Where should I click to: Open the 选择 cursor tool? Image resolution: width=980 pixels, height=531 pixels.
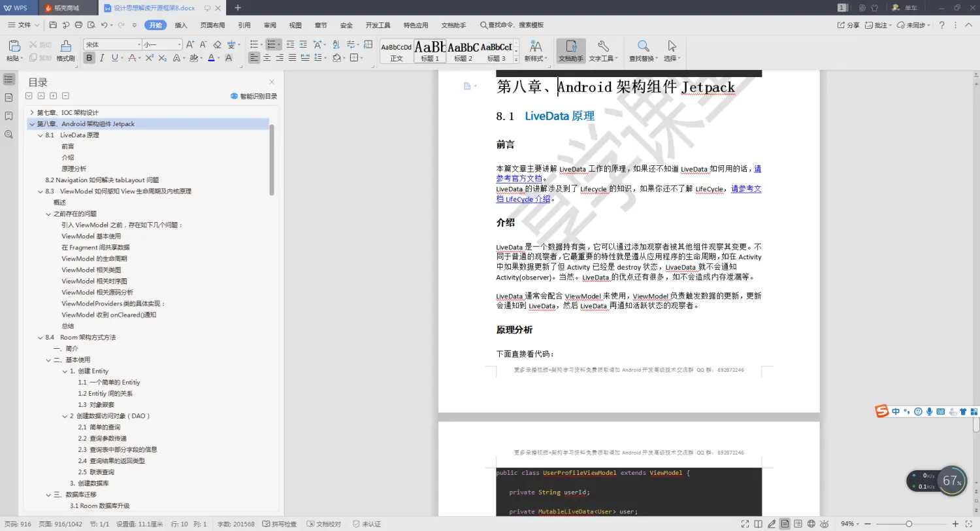(x=672, y=51)
